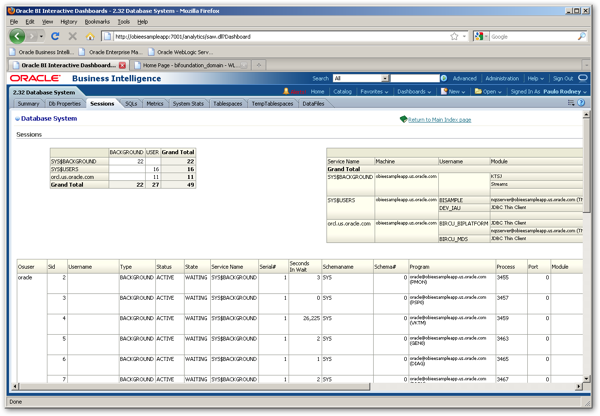This screenshot has width=600, height=416.
Task: Click the Home link in header
Action: [317, 91]
